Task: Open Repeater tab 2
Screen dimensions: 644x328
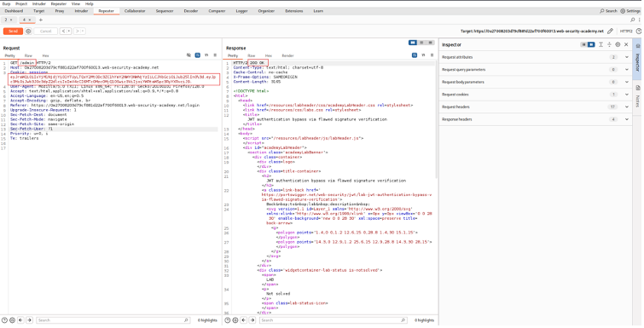Action: (6, 20)
